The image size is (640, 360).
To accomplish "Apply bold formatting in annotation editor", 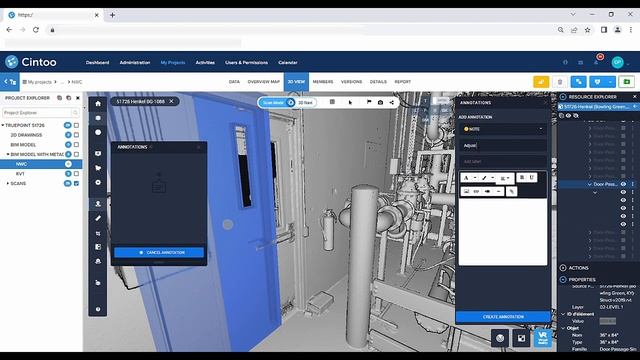I will click(522, 178).
